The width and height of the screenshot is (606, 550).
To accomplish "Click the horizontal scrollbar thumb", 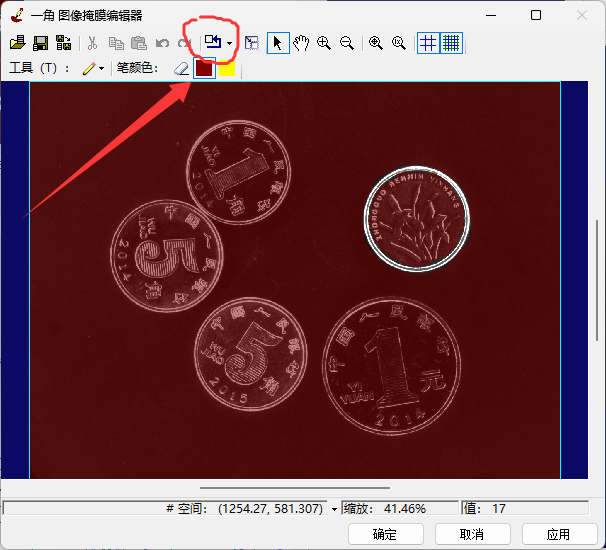I will tap(295, 488).
